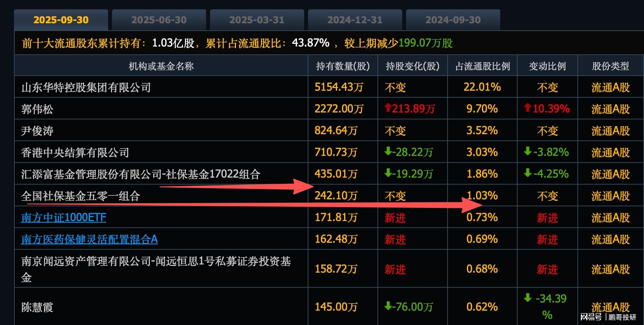The height and width of the screenshot is (325, 644).
Task: Switch to the 2025-09-30 tab
Action: pyautogui.click(x=61, y=20)
